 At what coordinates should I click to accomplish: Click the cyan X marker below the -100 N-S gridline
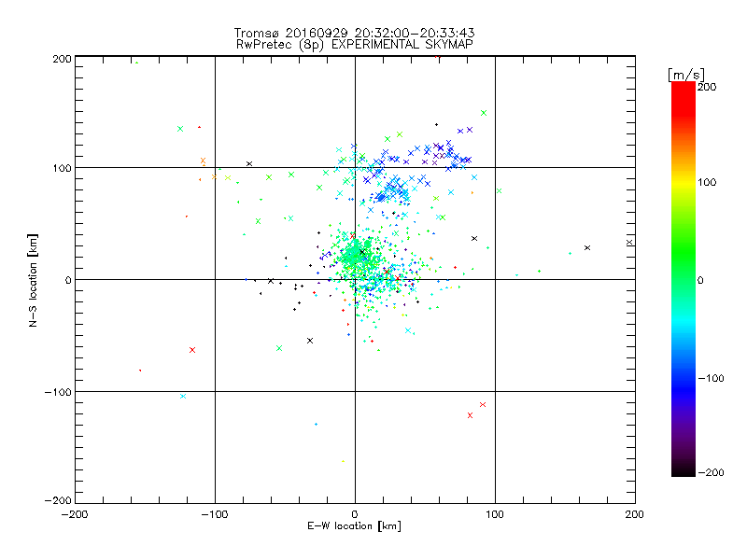pyautogui.click(x=183, y=396)
